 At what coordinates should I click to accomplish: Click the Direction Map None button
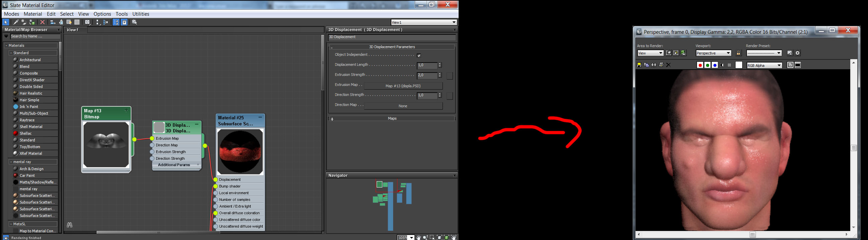coord(403,106)
